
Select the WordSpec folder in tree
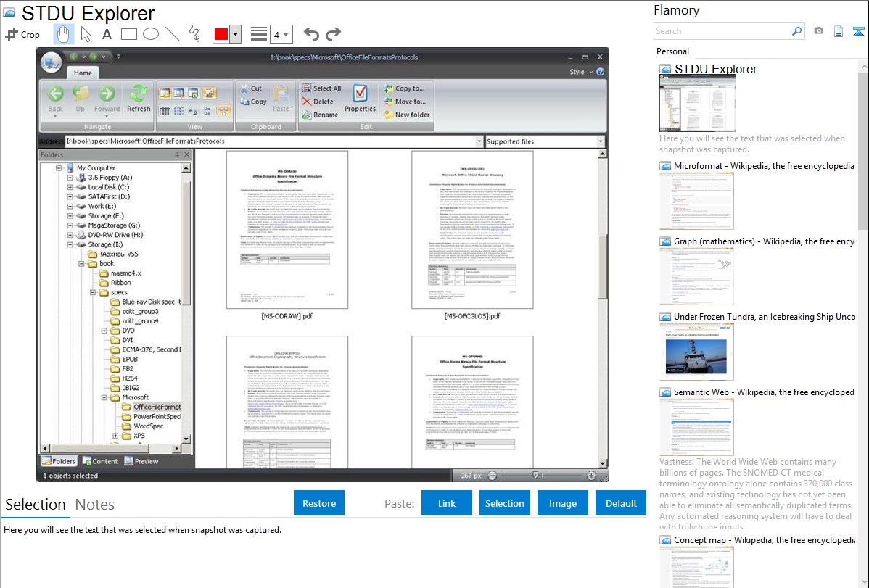coord(148,426)
